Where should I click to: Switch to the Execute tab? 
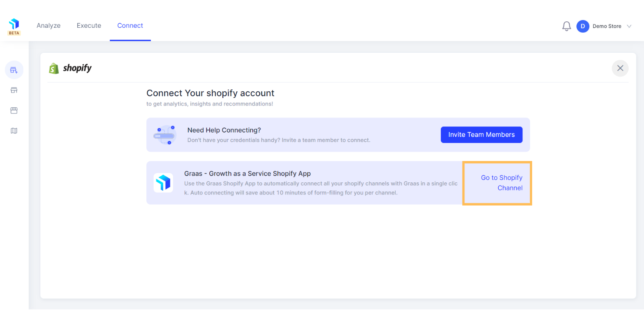tap(89, 25)
